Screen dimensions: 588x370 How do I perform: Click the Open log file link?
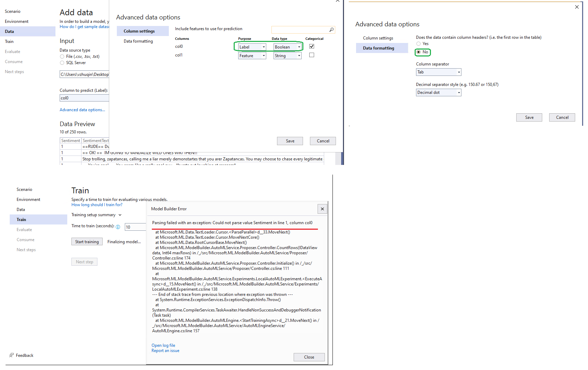[163, 345]
